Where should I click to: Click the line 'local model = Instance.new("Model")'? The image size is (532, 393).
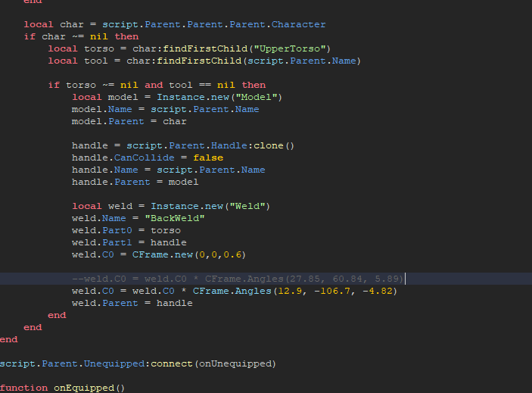(x=177, y=98)
